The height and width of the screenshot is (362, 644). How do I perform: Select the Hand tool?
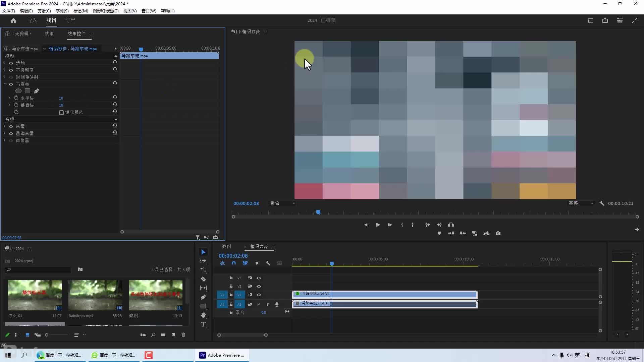click(x=203, y=315)
